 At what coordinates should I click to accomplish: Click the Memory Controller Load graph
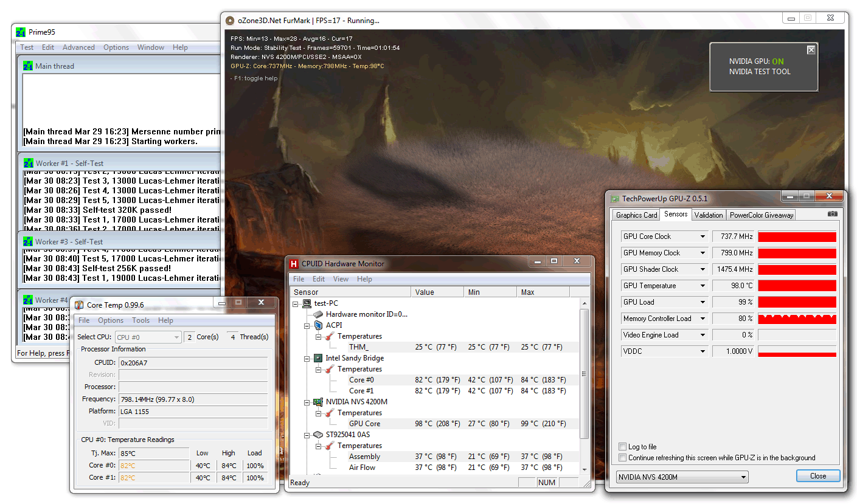pos(797,319)
